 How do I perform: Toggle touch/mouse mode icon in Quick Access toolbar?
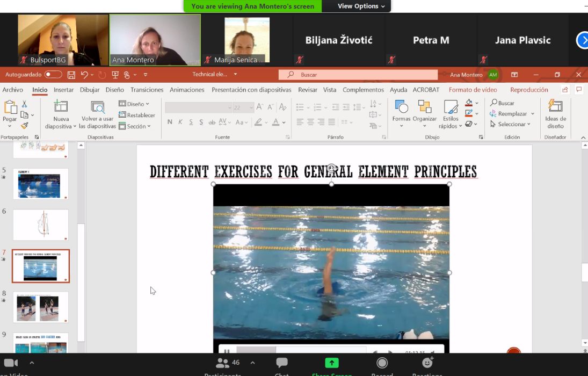[127, 75]
